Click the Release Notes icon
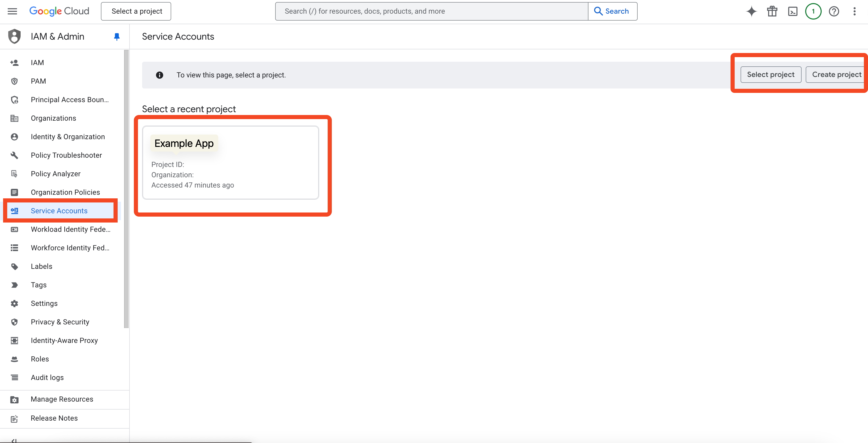This screenshot has width=868, height=443. [x=14, y=419]
